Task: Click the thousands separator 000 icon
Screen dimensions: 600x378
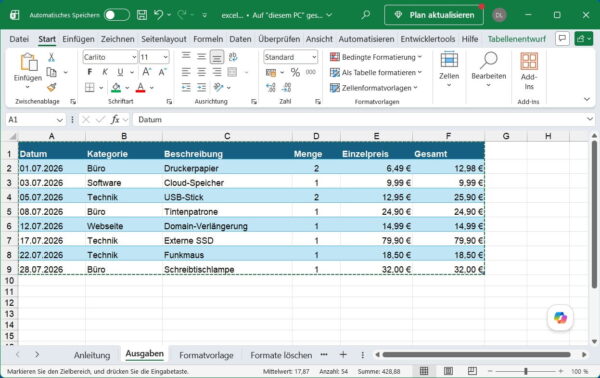Action: [x=311, y=72]
